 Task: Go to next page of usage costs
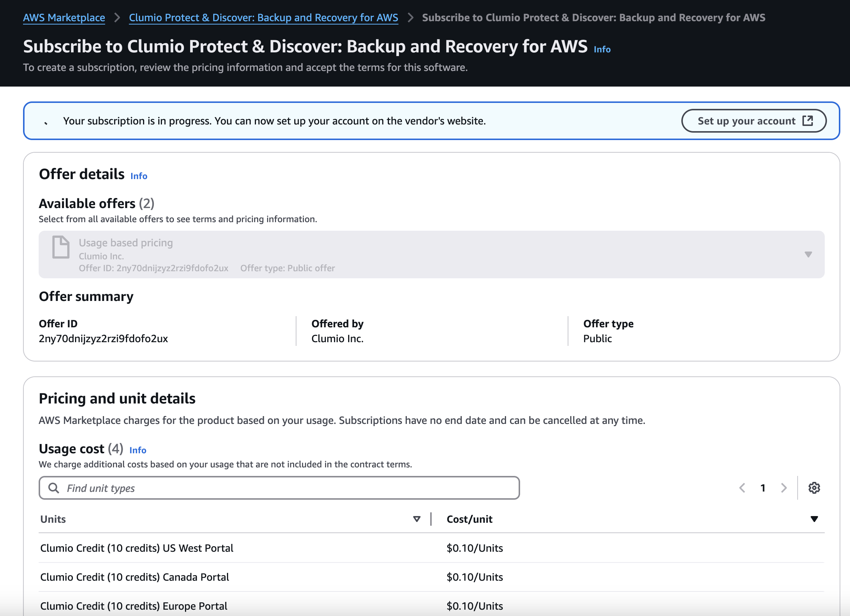784,488
